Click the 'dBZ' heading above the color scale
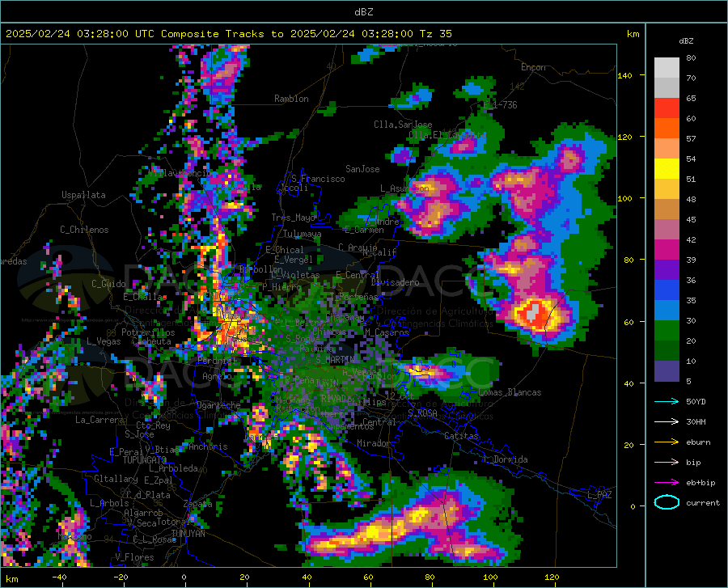The width and height of the screenshot is (728, 588). click(686, 40)
